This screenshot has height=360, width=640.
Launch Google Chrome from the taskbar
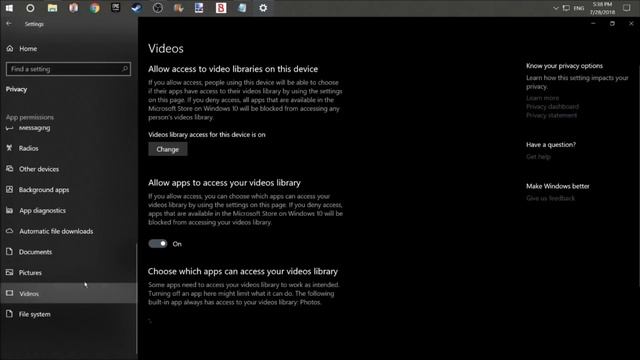[x=95, y=8]
